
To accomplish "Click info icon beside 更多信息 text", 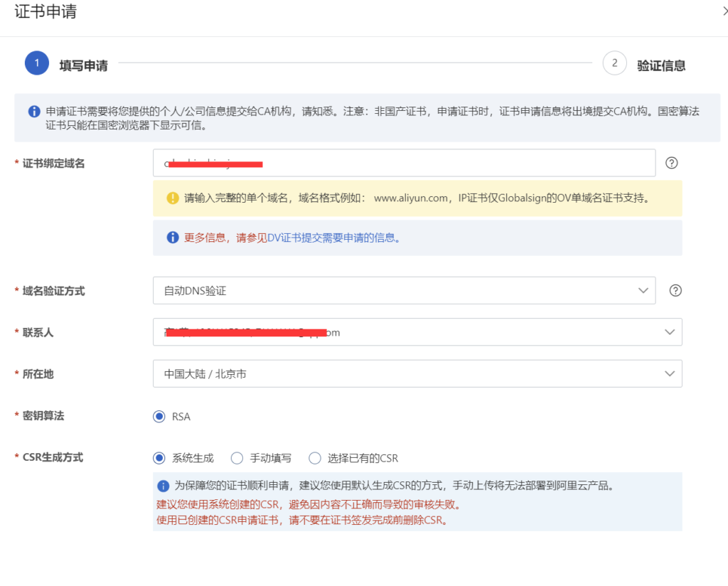I will pyautogui.click(x=172, y=238).
